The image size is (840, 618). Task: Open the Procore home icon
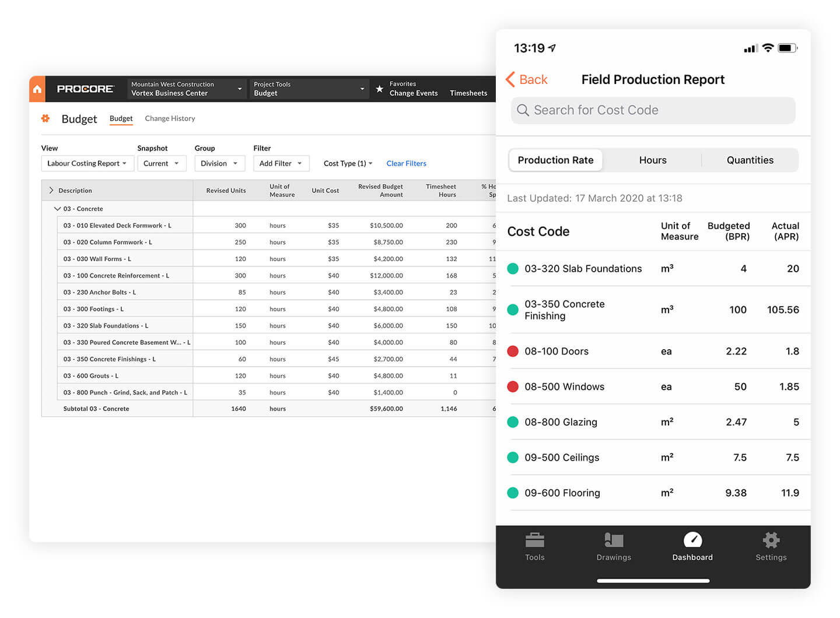[x=37, y=89]
